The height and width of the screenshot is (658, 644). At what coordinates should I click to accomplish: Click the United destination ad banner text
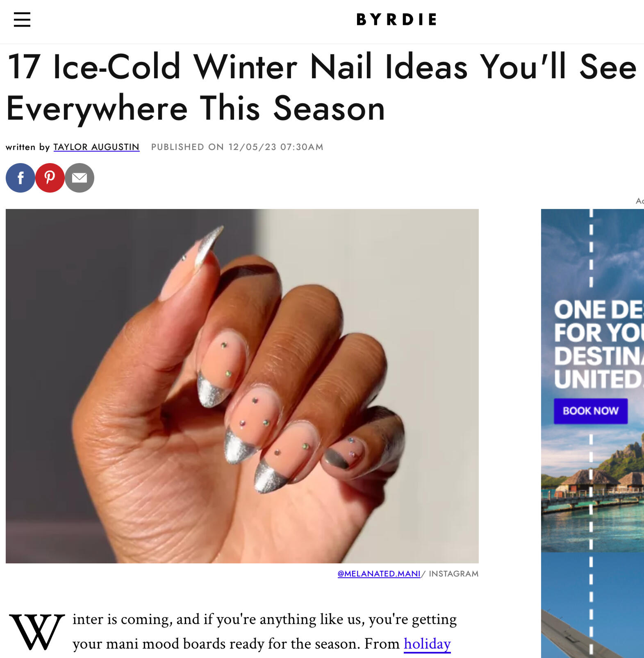point(599,344)
